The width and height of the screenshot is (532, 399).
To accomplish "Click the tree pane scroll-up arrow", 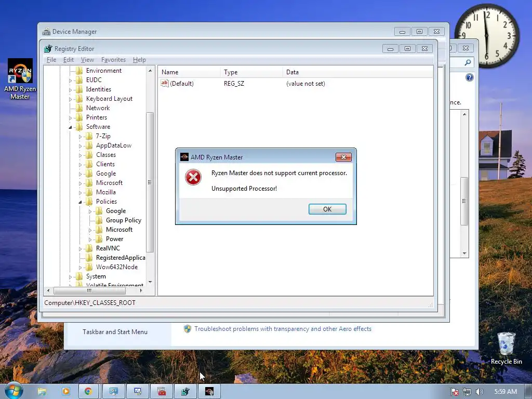I will pyautogui.click(x=150, y=71).
